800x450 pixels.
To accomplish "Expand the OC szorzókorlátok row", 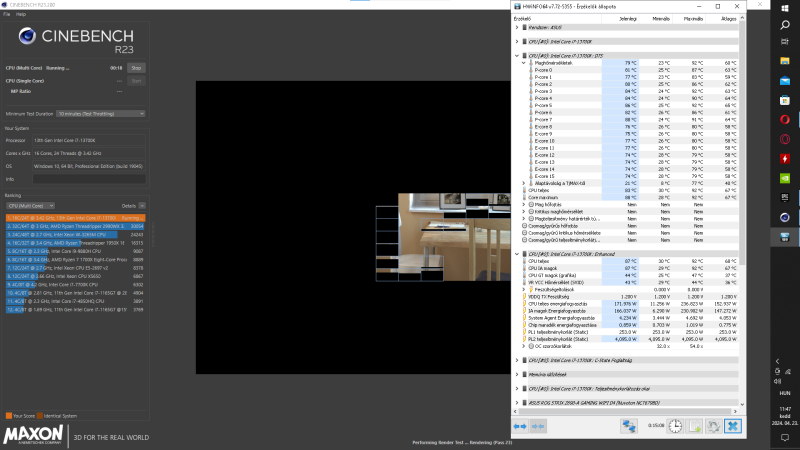I will pos(523,346).
